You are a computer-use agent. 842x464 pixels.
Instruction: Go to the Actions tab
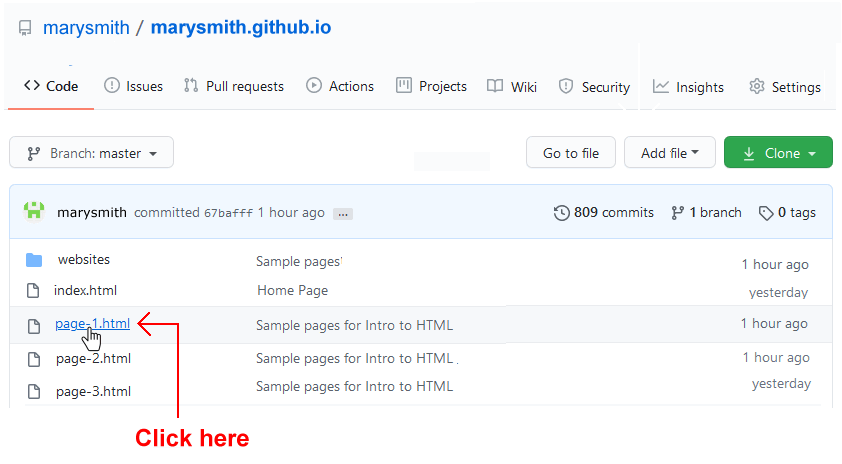(340, 87)
